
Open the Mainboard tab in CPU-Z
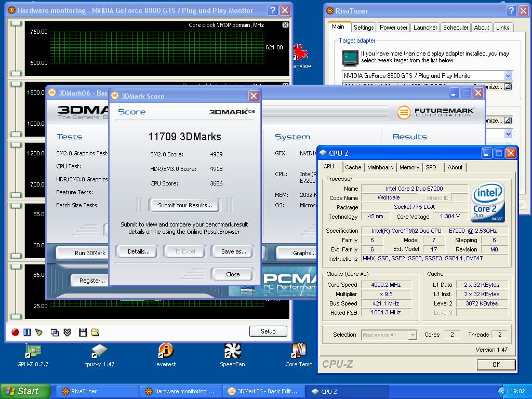(380, 167)
